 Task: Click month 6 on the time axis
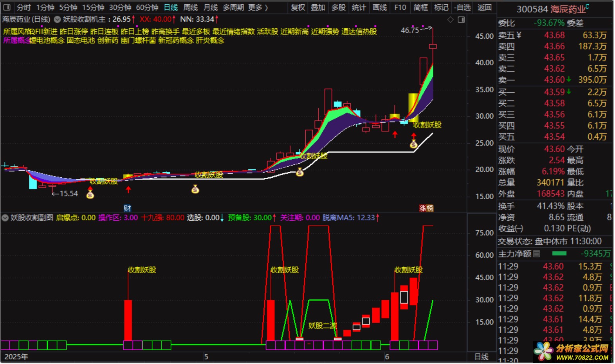tap(387, 357)
